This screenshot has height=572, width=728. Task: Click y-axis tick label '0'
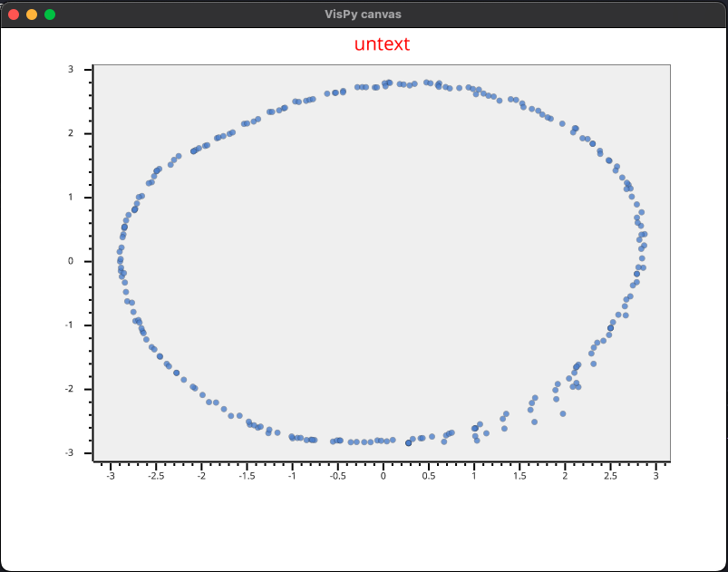(71, 261)
